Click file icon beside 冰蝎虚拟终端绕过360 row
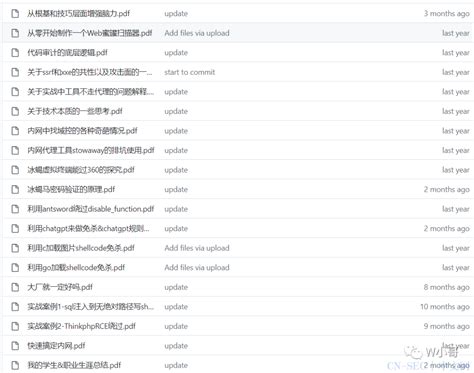Image resolution: width=474 pixels, height=373 pixels. (15, 170)
